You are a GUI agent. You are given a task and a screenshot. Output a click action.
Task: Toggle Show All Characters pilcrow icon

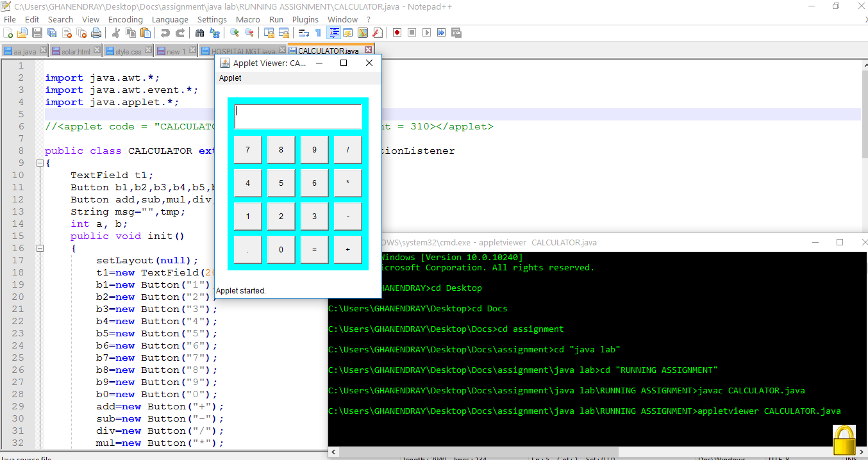click(x=319, y=33)
